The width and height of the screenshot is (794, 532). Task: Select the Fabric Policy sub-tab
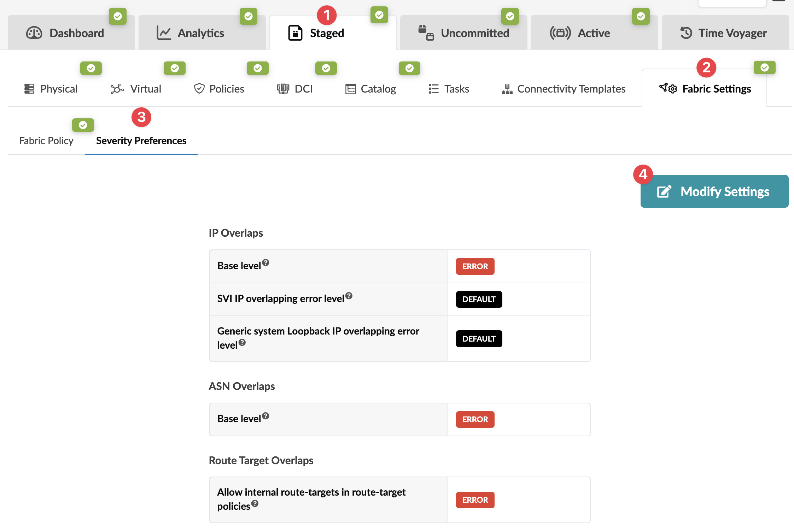[x=46, y=141]
